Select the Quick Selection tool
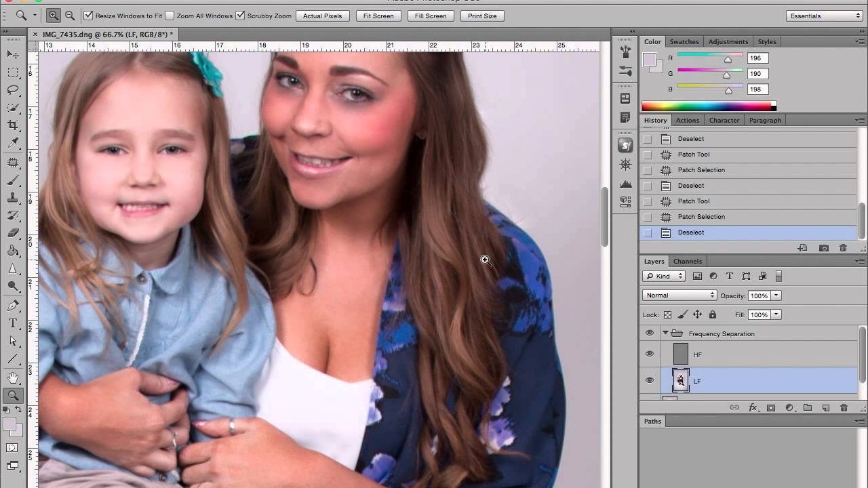Image resolution: width=868 pixels, height=488 pixels. point(13,108)
